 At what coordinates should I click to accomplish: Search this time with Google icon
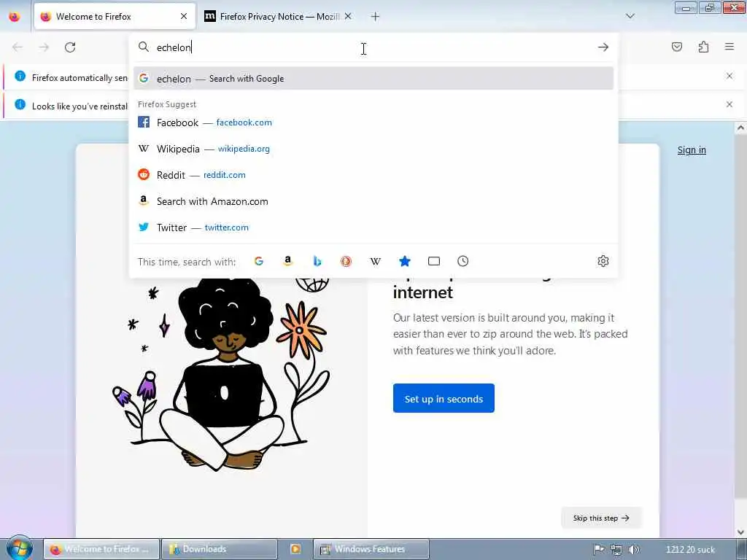coord(259,261)
